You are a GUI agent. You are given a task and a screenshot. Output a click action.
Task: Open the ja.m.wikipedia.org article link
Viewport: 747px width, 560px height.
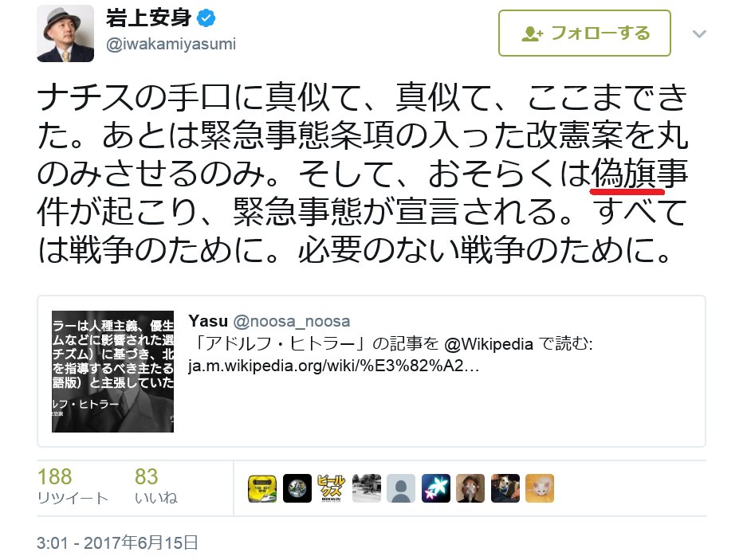pos(333,366)
